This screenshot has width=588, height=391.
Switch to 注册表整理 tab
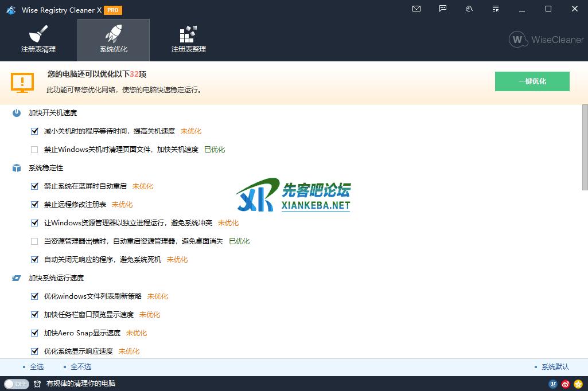pyautogui.click(x=188, y=40)
